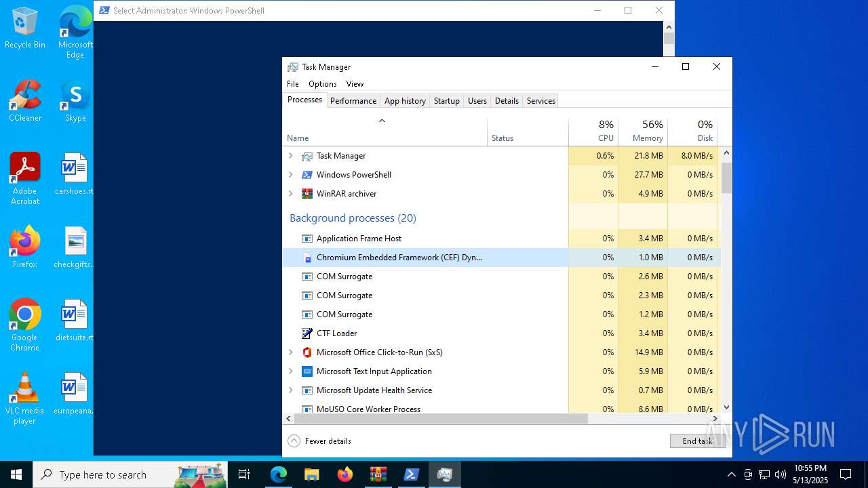Expand Microsoft Text Input Application row
The image size is (868, 488).
coord(291,371)
